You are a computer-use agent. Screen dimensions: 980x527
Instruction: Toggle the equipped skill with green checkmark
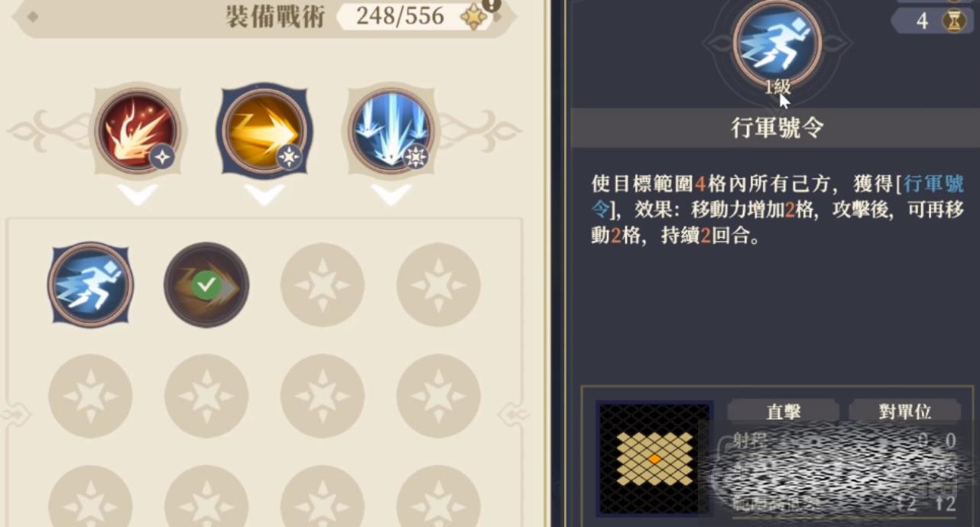tap(206, 285)
